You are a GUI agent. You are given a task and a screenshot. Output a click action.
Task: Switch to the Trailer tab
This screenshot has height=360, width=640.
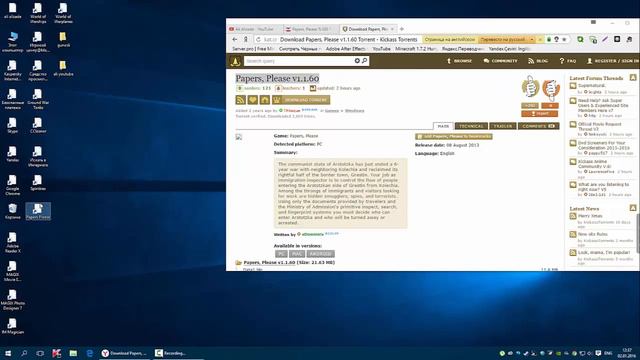click(x=503, y=126)
